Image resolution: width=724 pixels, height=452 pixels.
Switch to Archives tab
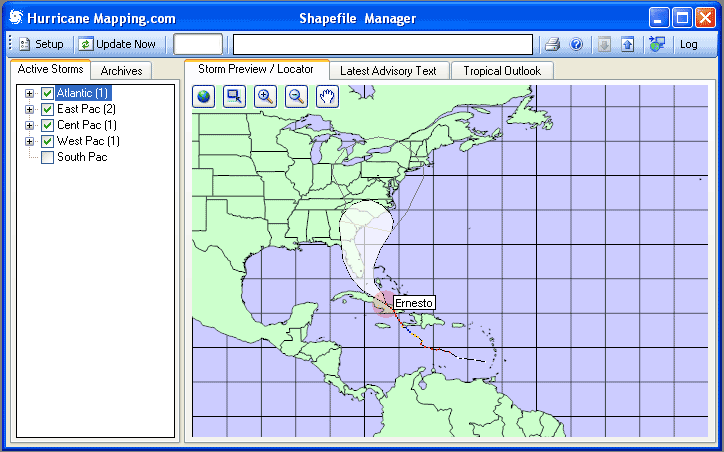pos(121,71)
